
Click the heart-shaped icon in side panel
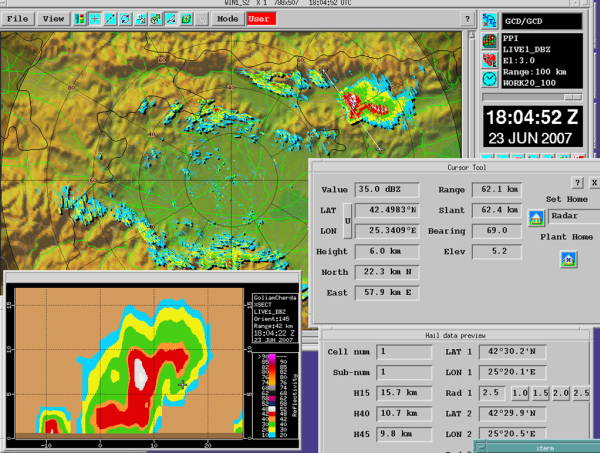pyautogui.click(x=490, y=59)
